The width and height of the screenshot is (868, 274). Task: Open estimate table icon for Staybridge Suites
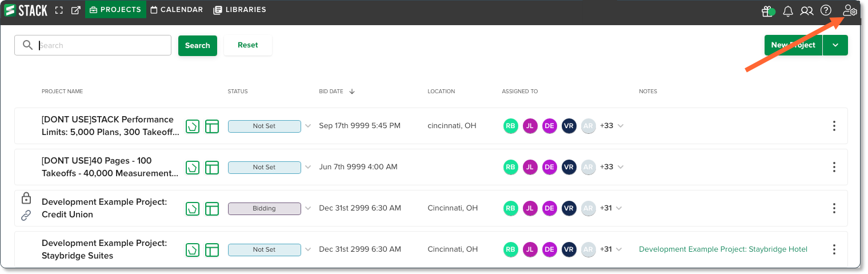click(x=212, y=249)
